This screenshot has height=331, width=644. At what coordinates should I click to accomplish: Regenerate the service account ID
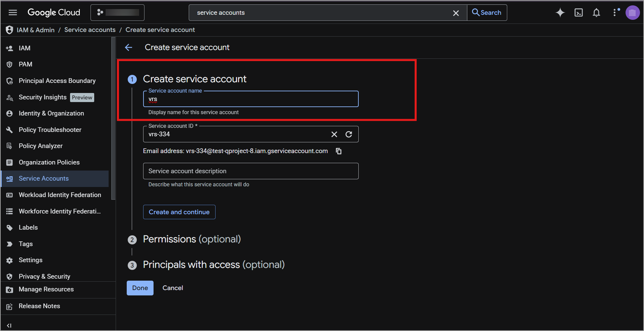click(x=349, y=134)
